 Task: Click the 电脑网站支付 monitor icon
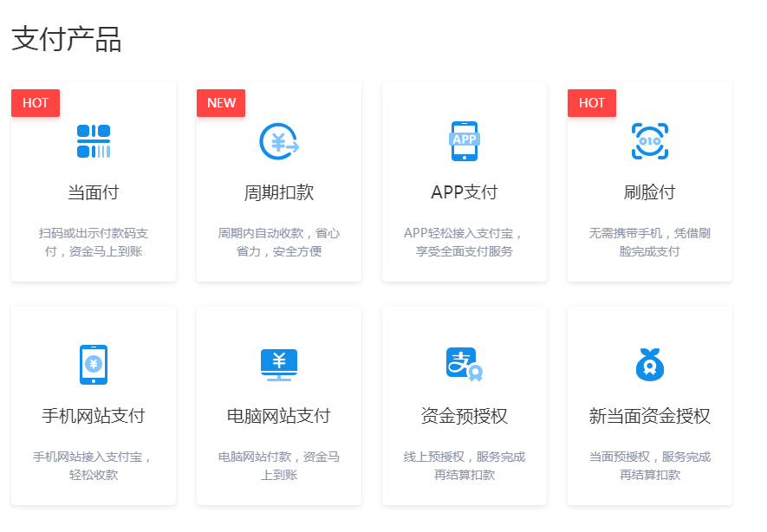tap(279, 365)
